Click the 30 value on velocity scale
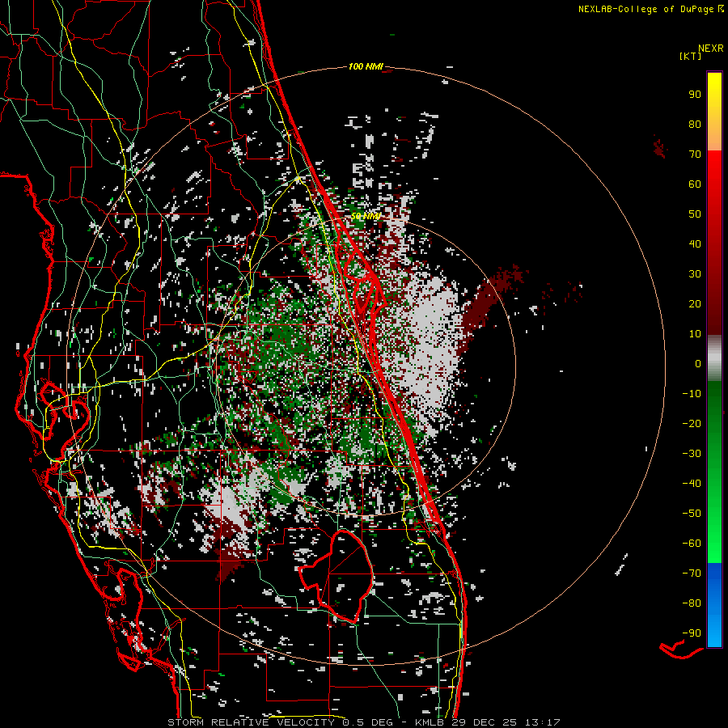 [695, 274]
